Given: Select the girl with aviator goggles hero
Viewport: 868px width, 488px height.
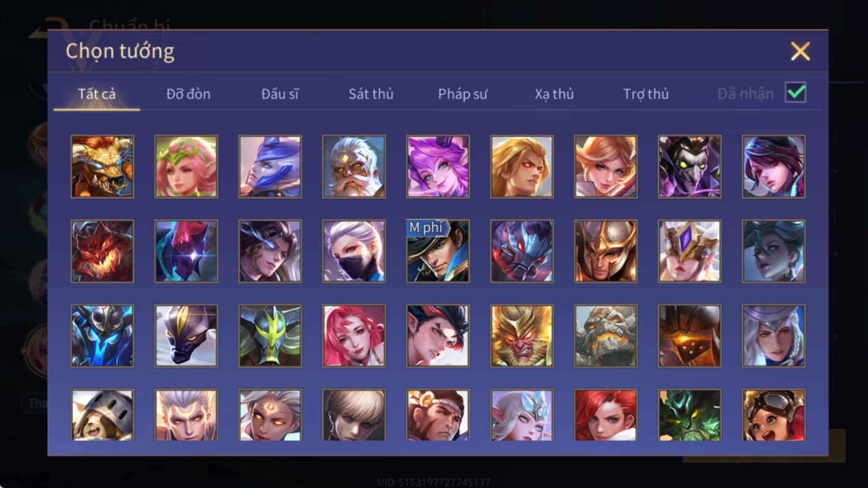Looking at the screenshot, I should point(774,415).
